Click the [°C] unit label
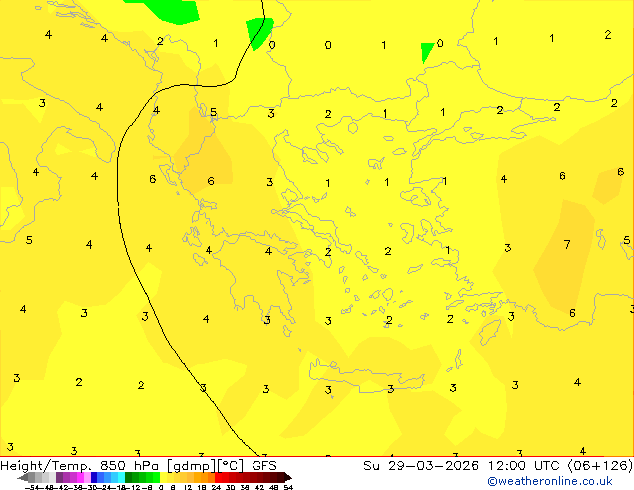Viewport: 634px width, 490px height. [x=231, y=466]
